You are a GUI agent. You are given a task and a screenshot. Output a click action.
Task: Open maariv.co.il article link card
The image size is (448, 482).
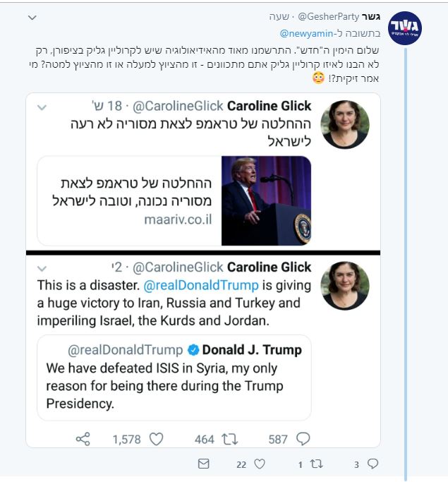(x=130, y=201)
